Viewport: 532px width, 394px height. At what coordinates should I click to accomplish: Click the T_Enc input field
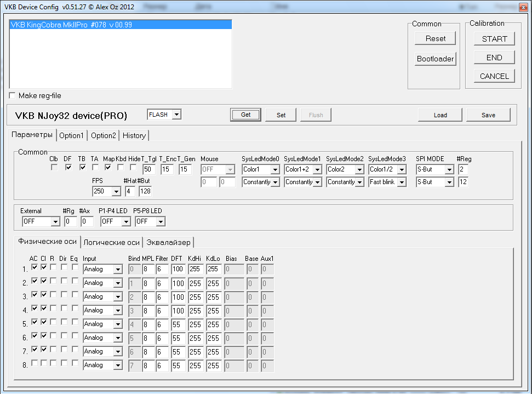click(167, 169)
